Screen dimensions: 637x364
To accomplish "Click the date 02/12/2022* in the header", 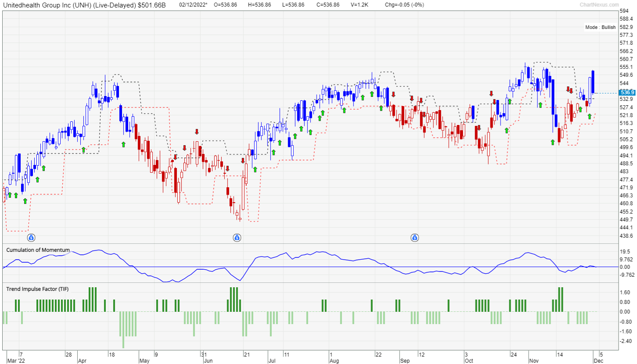I will (193, 4).
